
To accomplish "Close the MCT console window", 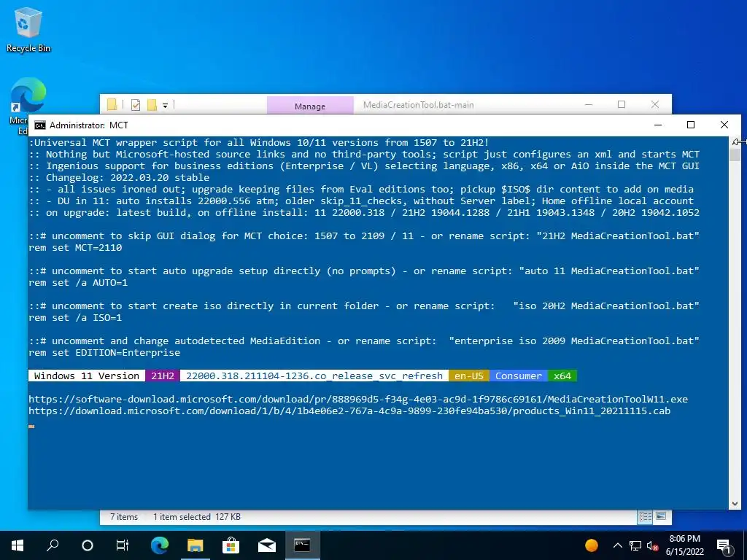I will [724, 125].
